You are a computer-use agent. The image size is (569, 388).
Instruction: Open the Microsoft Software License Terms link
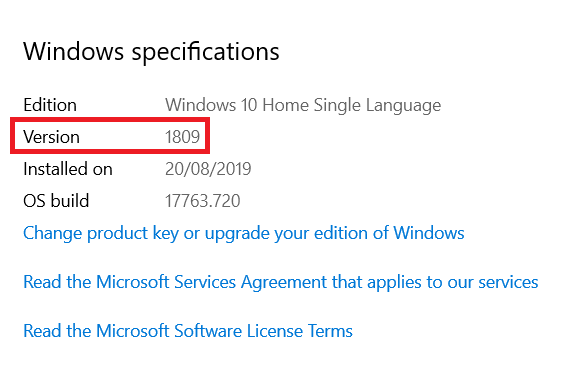tap(188, 331)
